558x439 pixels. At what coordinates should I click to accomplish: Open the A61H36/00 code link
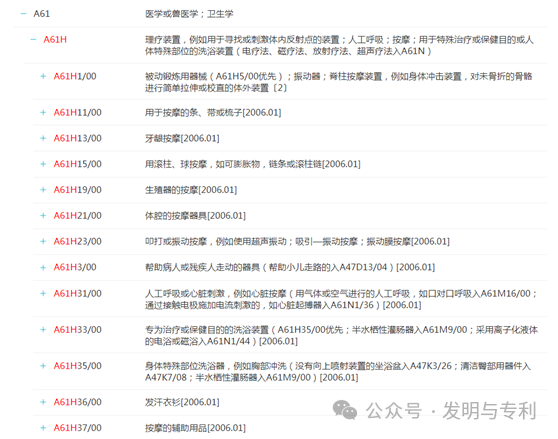tap(78, 402)
